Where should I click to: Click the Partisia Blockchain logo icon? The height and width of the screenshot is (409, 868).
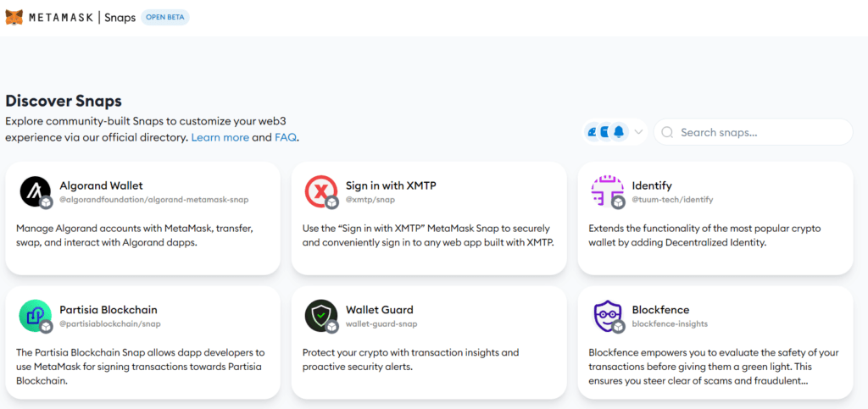(36, 316)
